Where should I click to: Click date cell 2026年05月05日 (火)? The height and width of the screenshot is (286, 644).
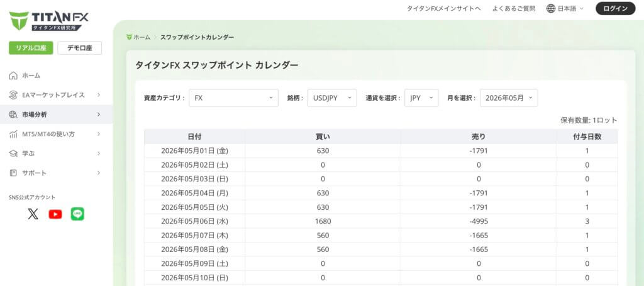(x=194, y=207)
